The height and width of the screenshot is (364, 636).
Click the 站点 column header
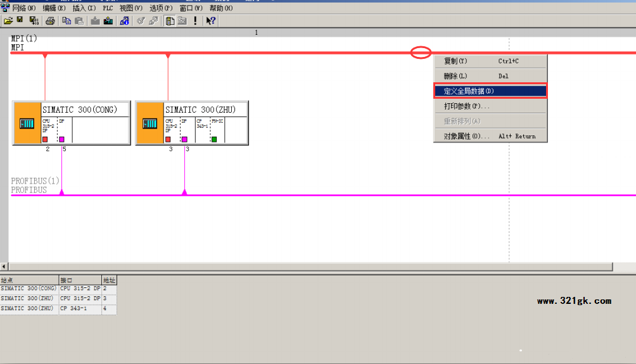click(30, 280)
